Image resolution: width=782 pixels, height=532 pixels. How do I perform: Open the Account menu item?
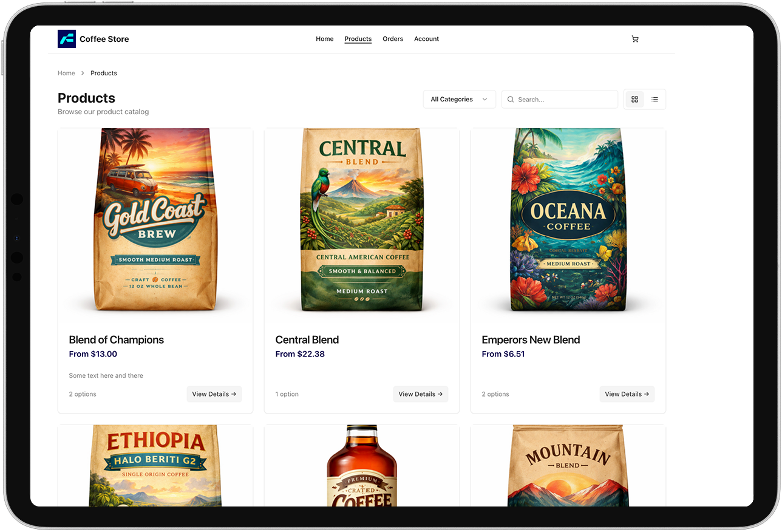426,39
